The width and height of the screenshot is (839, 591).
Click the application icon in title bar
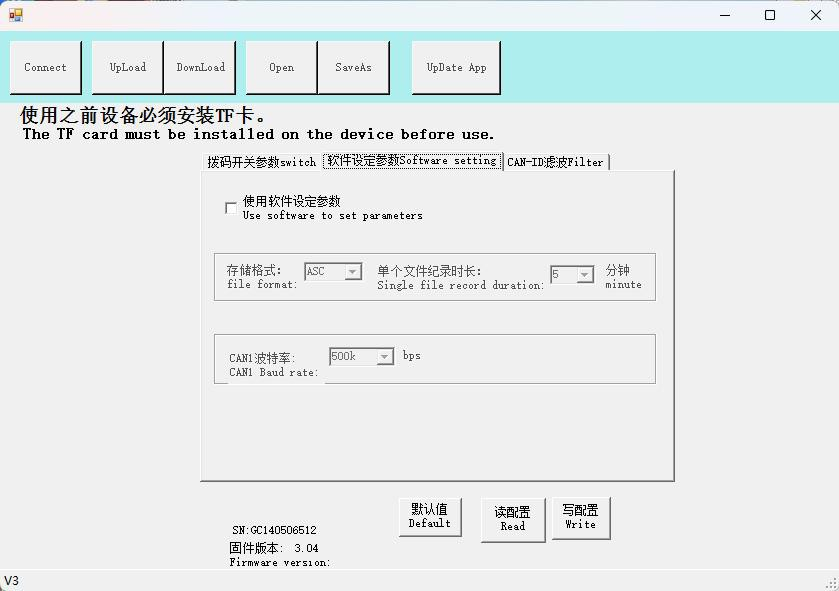click(15, 15)
